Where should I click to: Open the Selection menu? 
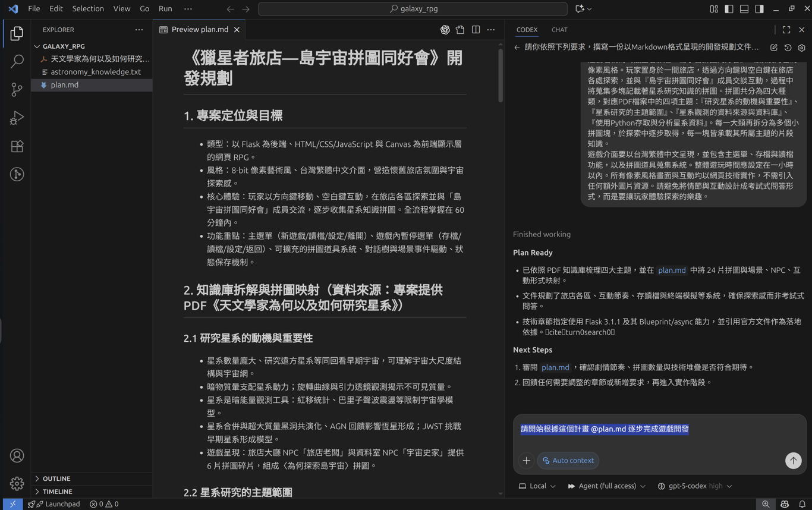pos(88,9)
